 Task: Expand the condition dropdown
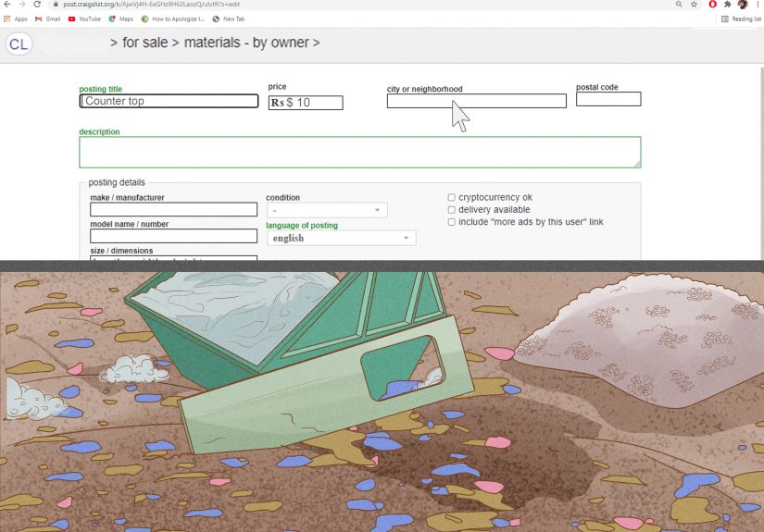[x=326, y=211]
